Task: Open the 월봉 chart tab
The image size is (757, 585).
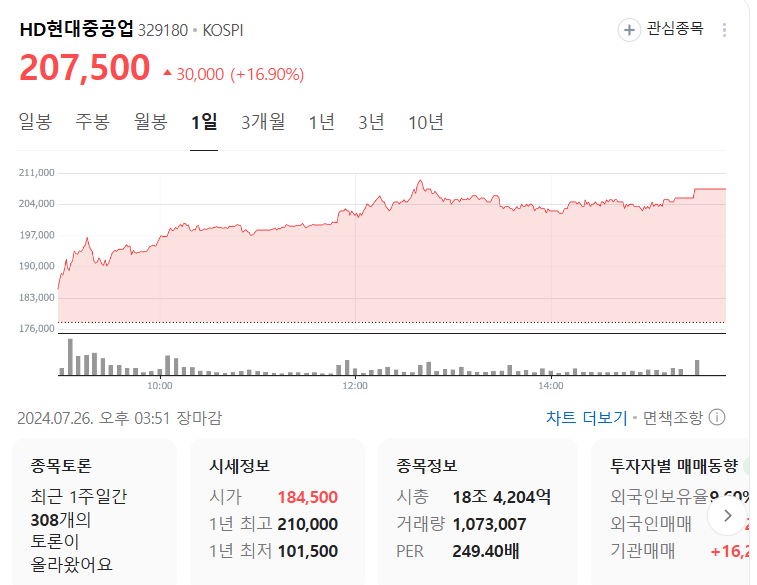Action: point(151,122)
